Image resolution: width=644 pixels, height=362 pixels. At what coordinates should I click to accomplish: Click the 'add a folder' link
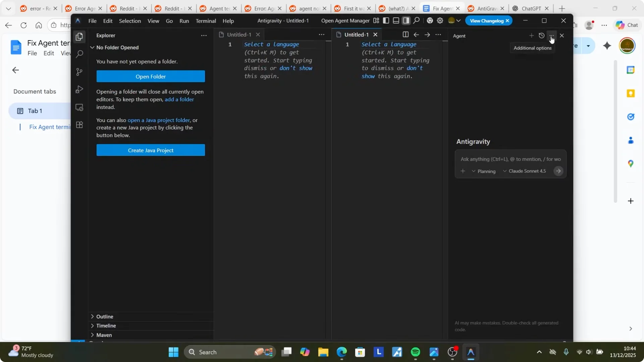pos(179,100)
